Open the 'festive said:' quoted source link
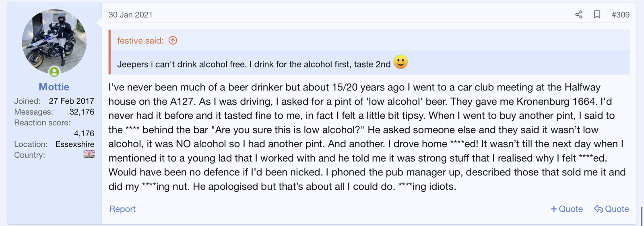Screen dimensions: 644x226 (x=140, y=41)
